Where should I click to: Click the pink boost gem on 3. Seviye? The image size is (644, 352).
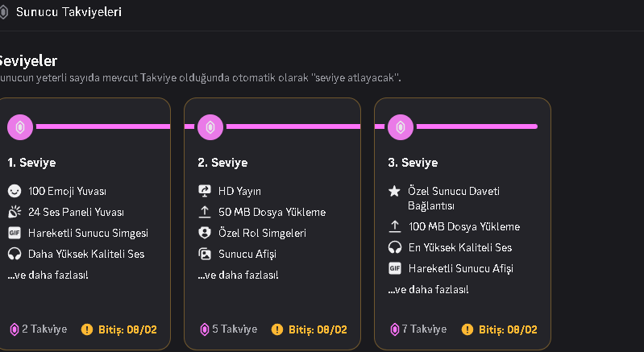(401, 127)
